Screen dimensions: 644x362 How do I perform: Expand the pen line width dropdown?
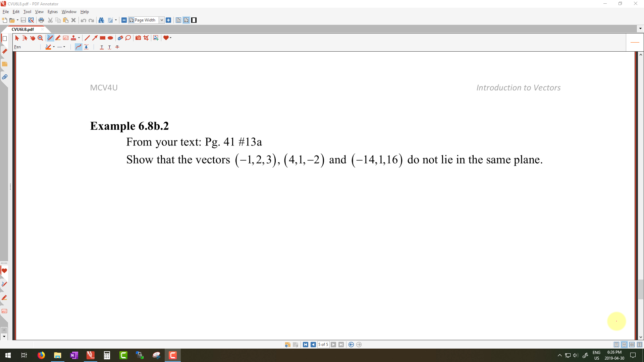(64, 47)
